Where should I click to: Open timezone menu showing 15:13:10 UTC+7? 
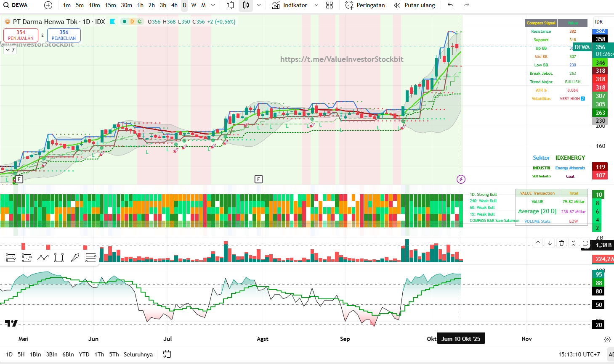tap(579, 354)
